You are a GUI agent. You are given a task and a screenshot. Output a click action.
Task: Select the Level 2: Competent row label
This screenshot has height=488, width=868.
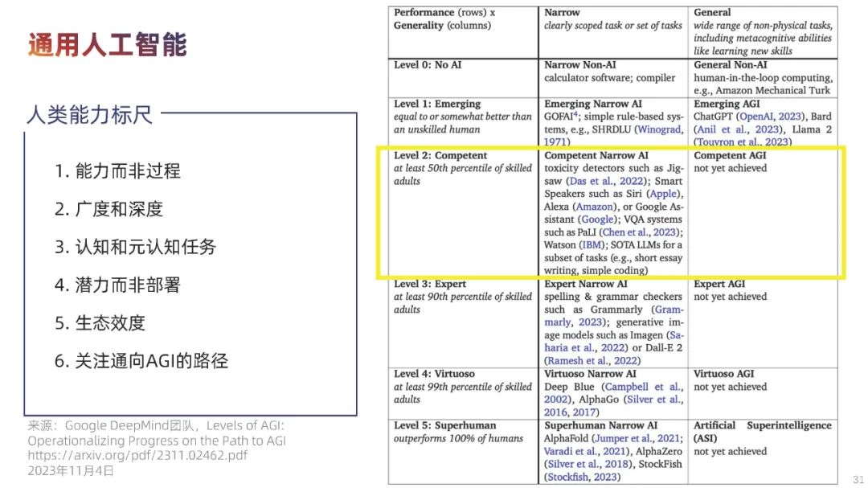tap(440, 155)
